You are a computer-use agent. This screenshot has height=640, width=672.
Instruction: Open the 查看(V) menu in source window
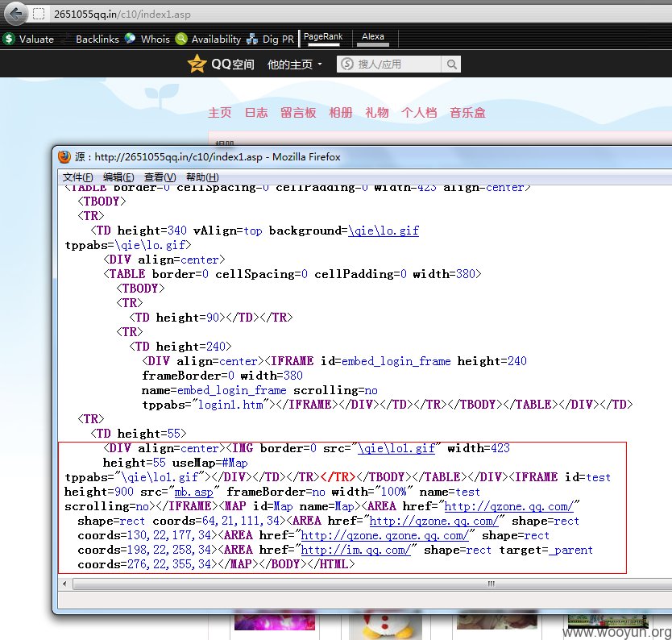(160, 177)
